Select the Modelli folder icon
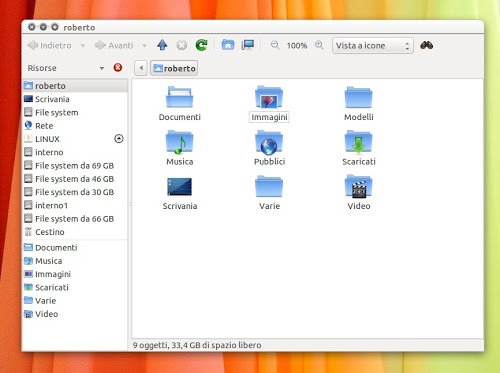This screenshot has height=373, width=500. coord(358,97)
